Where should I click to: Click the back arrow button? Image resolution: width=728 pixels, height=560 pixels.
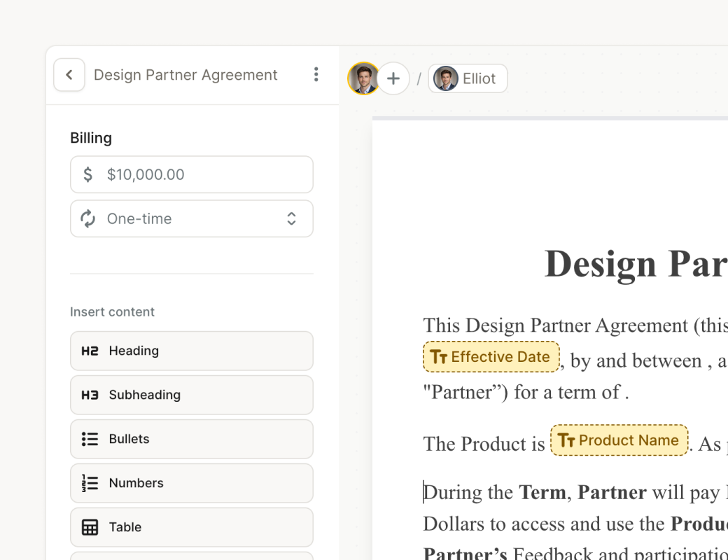click(69, 75)
